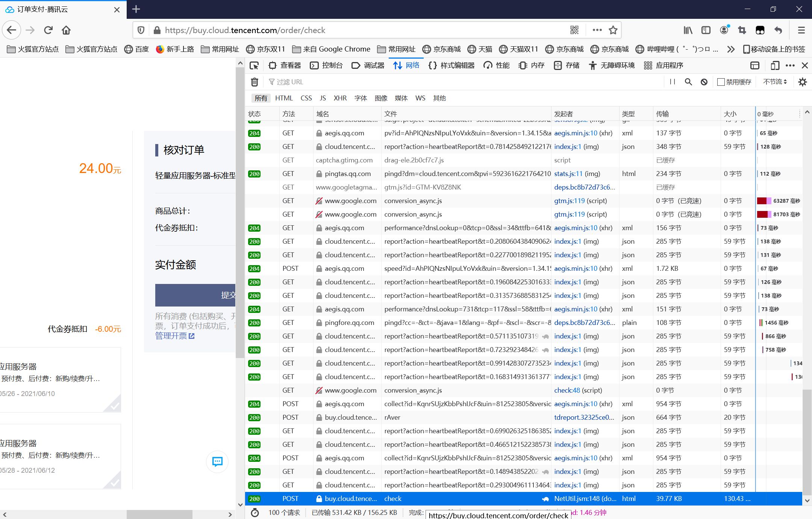Bookmark this page with star icon
Image resolution: width=812 pixels, height=519 pixels.
[x=613, y=30]
